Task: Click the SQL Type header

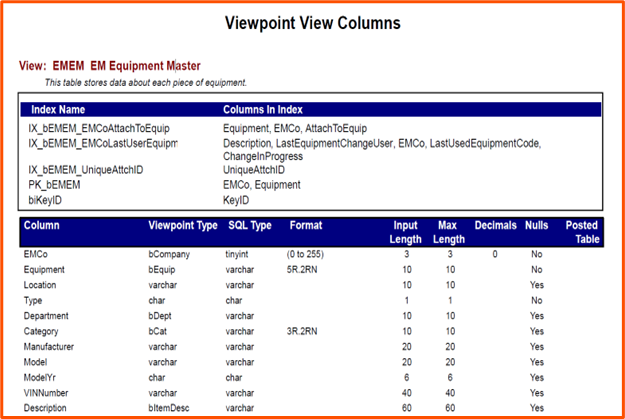Action: [x=250, y=225]
